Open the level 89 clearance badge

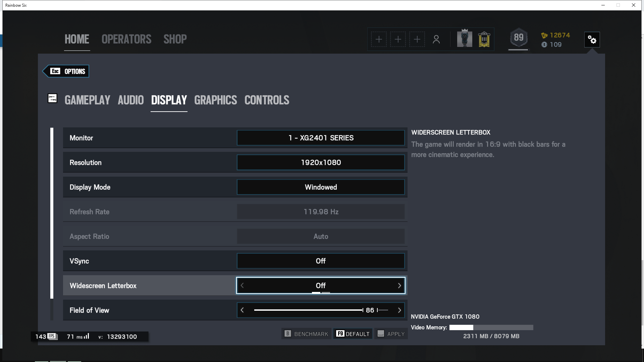(519, 38)
